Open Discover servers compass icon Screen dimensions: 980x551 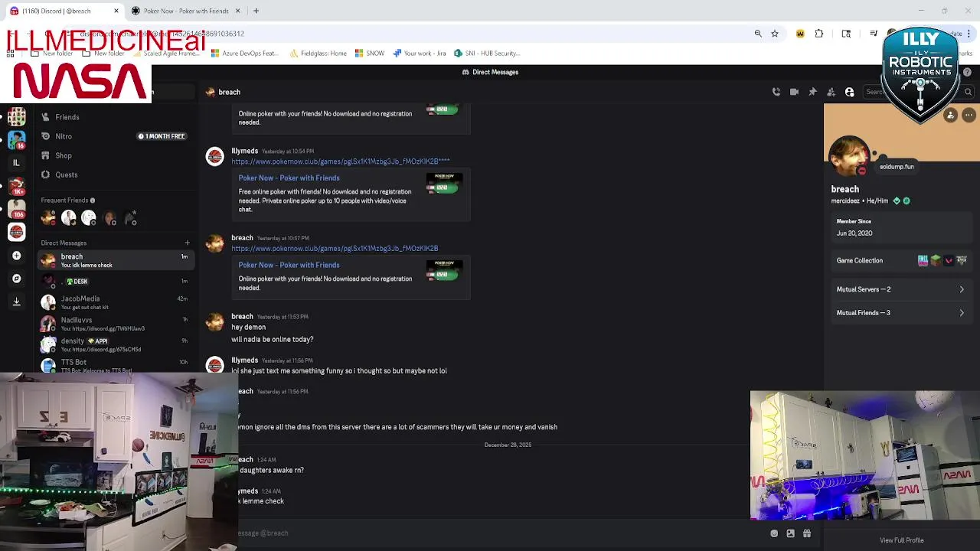17,279
